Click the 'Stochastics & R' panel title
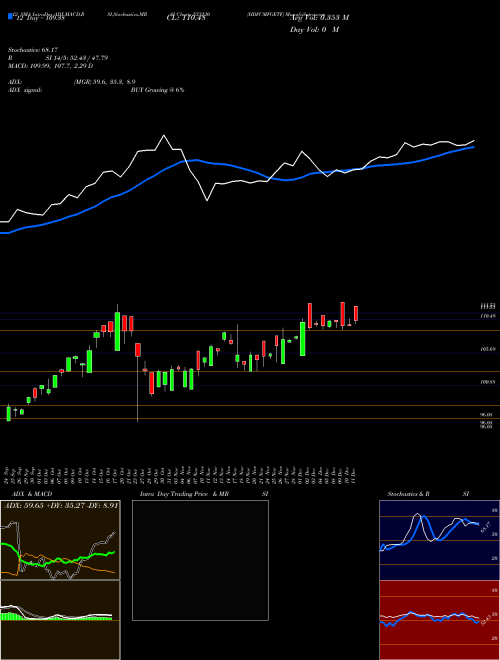500x660 pixels. point(409,494)
